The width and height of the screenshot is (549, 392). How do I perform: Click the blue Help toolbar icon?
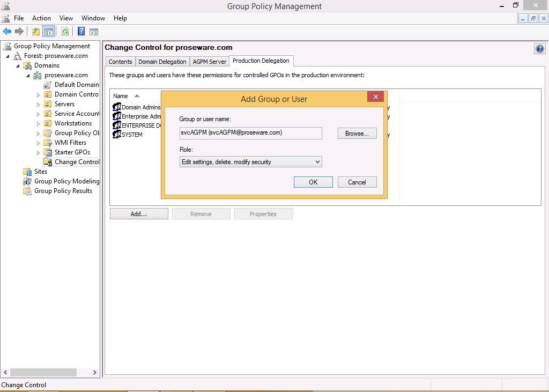[x=81, y=32]
